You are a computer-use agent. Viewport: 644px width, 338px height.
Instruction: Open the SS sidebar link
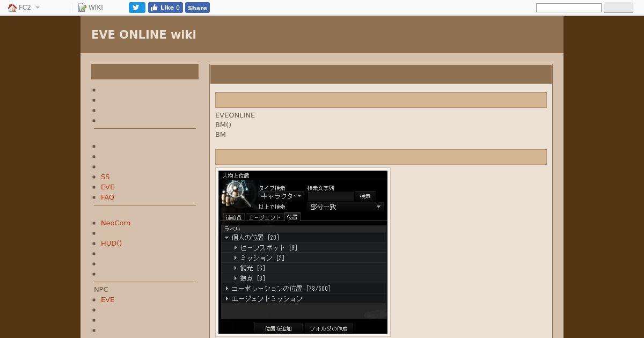105,177
